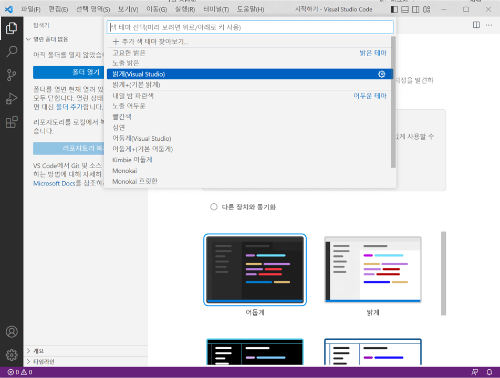Choose 내일 밤 파란색 theme
The width and height of the screenshot is (500, 378).
(x=250, y=96)
